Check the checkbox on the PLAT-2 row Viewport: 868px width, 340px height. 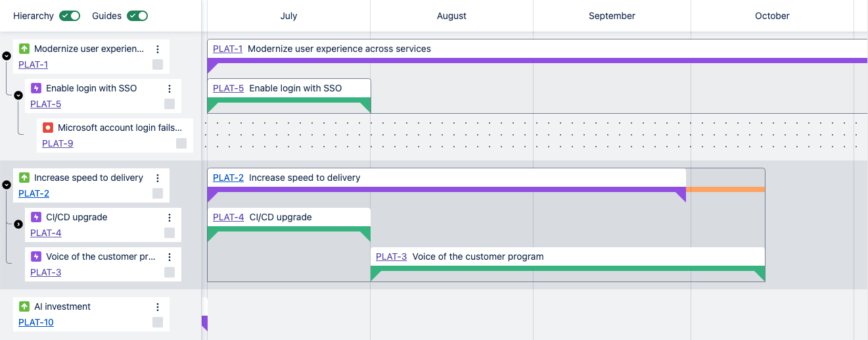tap(158, 193)
